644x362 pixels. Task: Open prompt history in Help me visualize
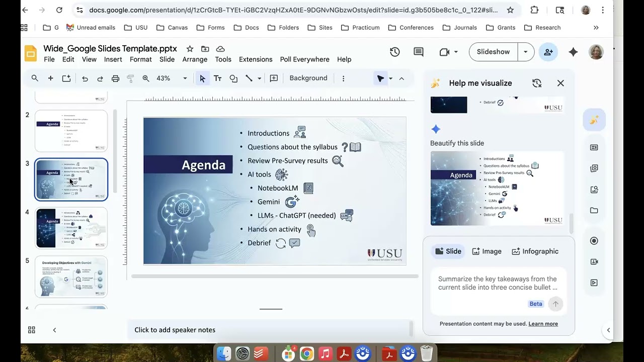(x=537, y=83)
